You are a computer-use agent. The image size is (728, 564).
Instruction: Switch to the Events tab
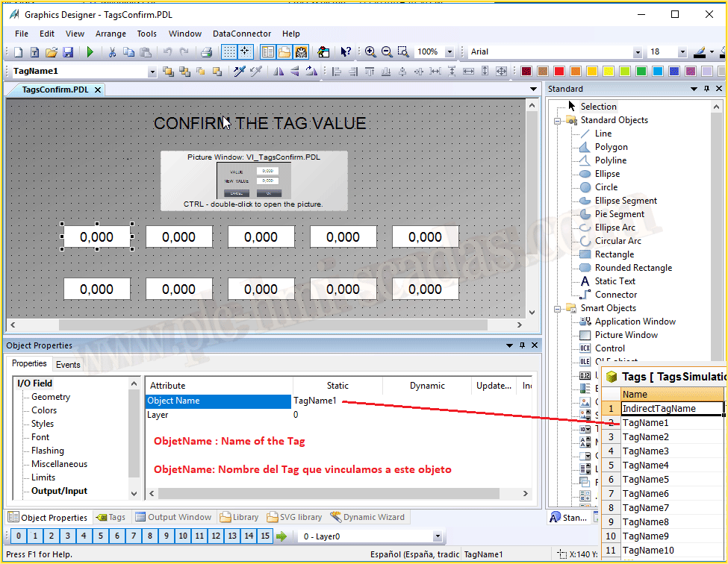[68, 365]
